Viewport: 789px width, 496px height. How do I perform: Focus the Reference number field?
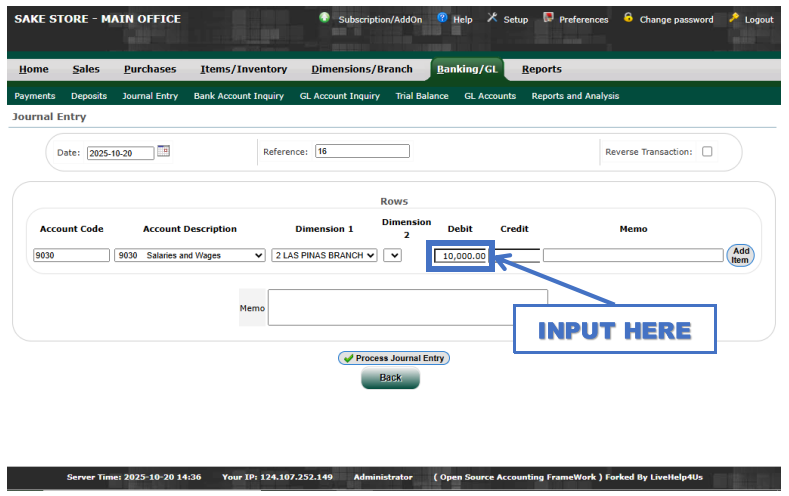[362, 152]
